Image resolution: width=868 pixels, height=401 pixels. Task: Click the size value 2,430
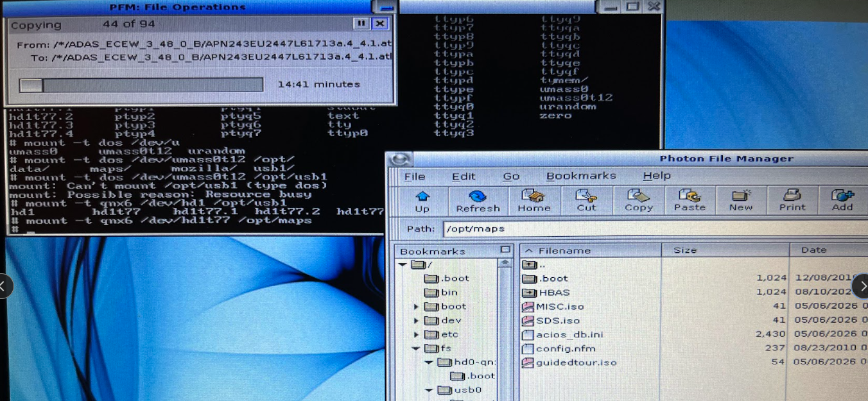770,334
